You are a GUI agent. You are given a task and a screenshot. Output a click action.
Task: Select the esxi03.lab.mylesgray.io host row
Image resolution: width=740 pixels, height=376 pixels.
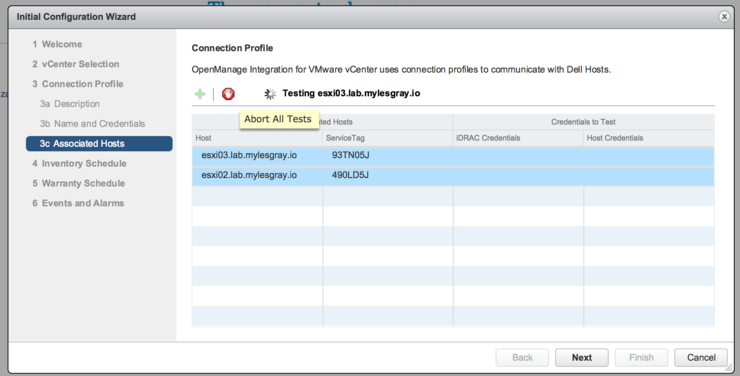coord(453,155)
